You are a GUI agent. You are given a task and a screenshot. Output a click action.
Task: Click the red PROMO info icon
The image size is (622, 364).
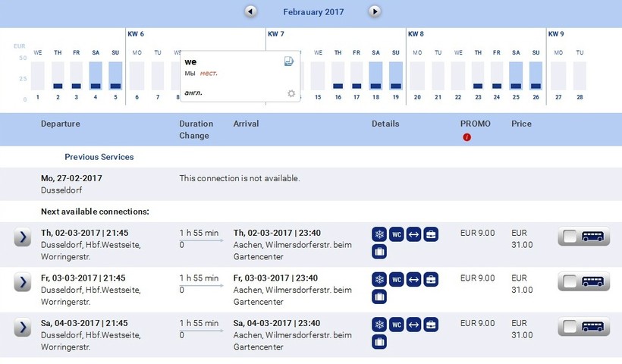(x=466, y=137)
